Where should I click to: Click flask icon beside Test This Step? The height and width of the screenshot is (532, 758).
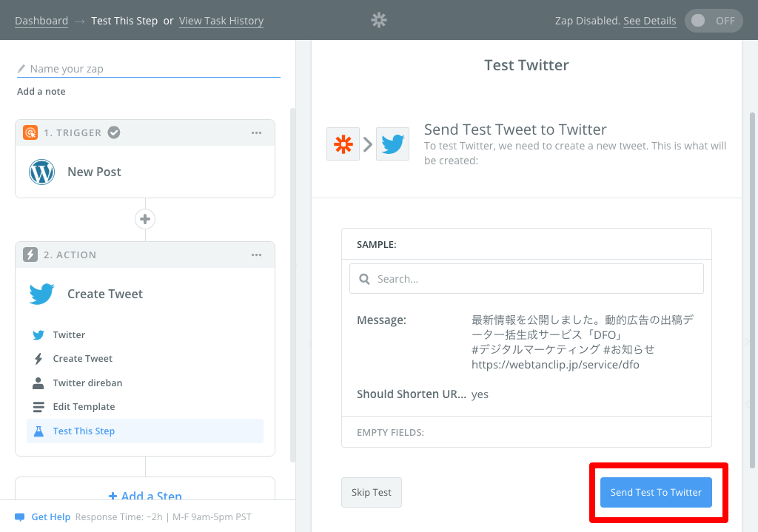[x=38, y=431]
